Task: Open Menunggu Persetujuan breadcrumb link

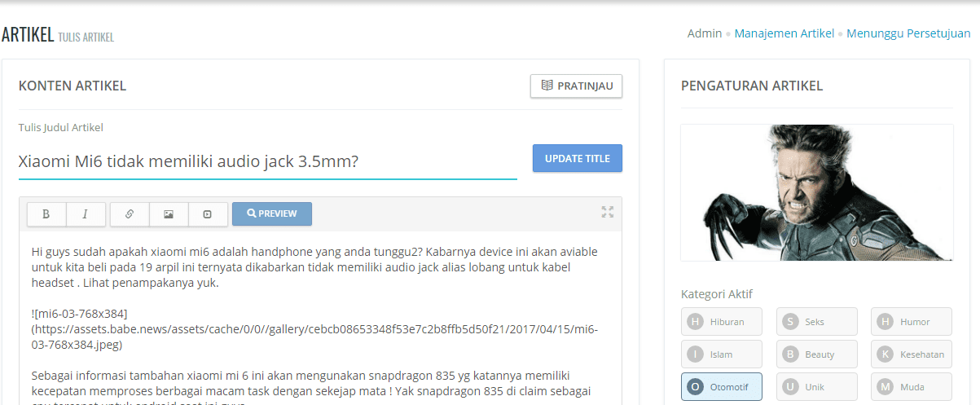Action: coord(908,33)
